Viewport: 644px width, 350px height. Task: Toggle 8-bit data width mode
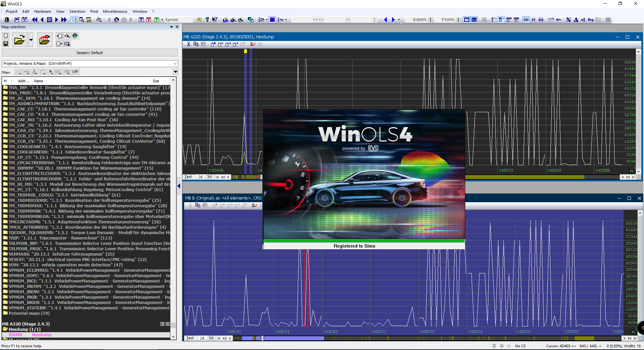[x=494, y=20]
